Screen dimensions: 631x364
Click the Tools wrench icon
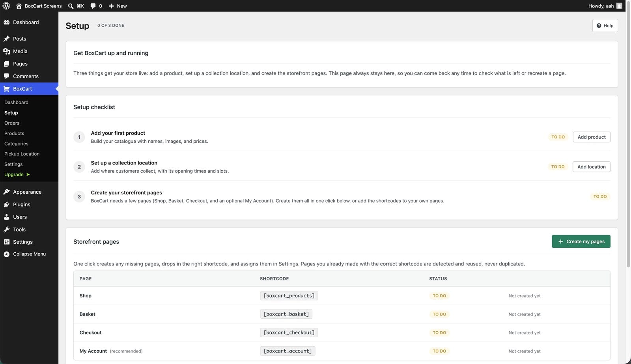click(x=7, y=230)
